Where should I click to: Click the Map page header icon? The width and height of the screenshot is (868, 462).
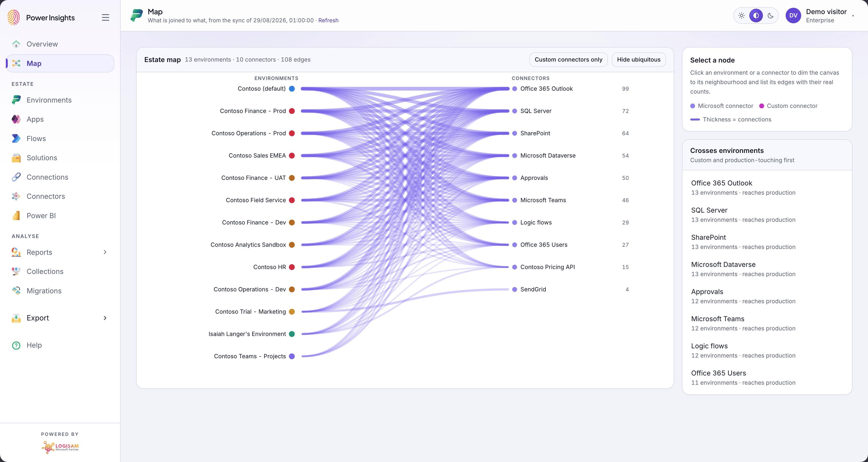[x=137, y=16]
